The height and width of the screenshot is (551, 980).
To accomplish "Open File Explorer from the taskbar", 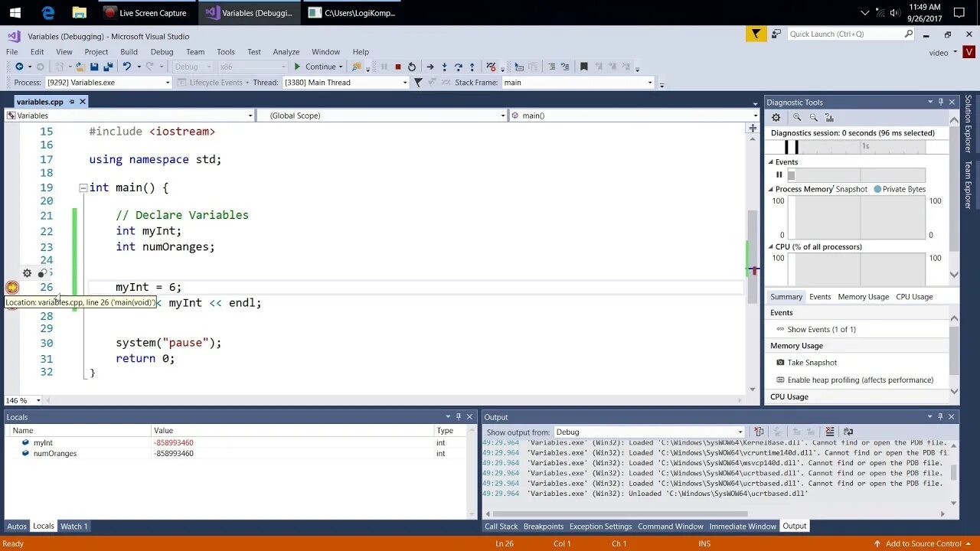I will pyautogui.click(x=79, y=12).
